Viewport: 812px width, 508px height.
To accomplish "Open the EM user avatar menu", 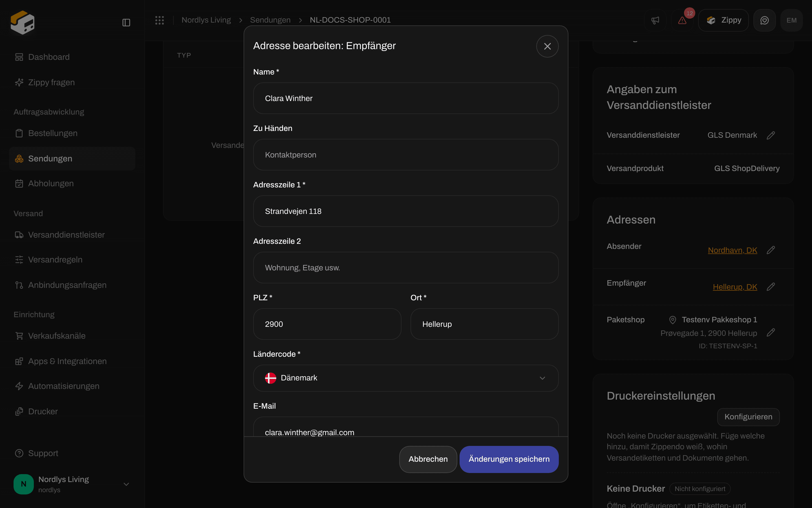I will (791, 20).
